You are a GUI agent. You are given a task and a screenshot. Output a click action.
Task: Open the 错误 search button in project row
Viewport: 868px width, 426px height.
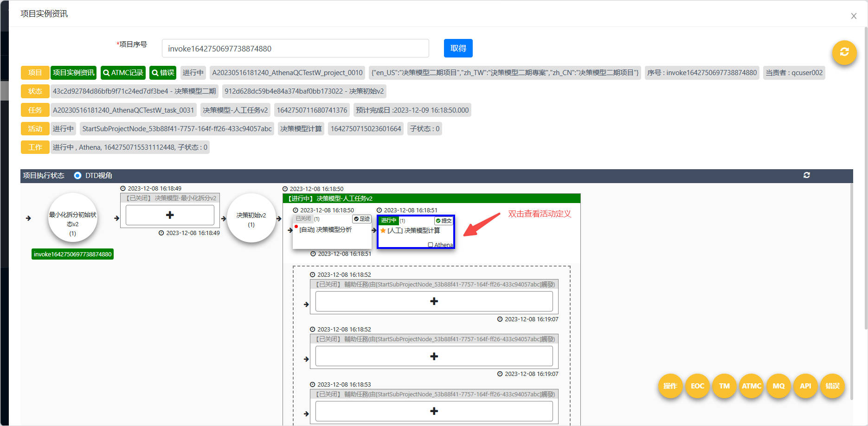pos(163,73)
